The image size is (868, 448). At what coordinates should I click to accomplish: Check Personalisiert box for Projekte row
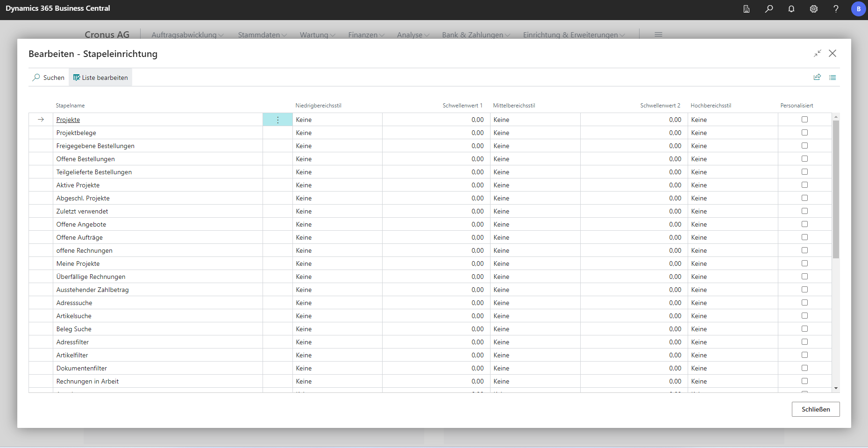pyautogui.click(x=804, y=120)
